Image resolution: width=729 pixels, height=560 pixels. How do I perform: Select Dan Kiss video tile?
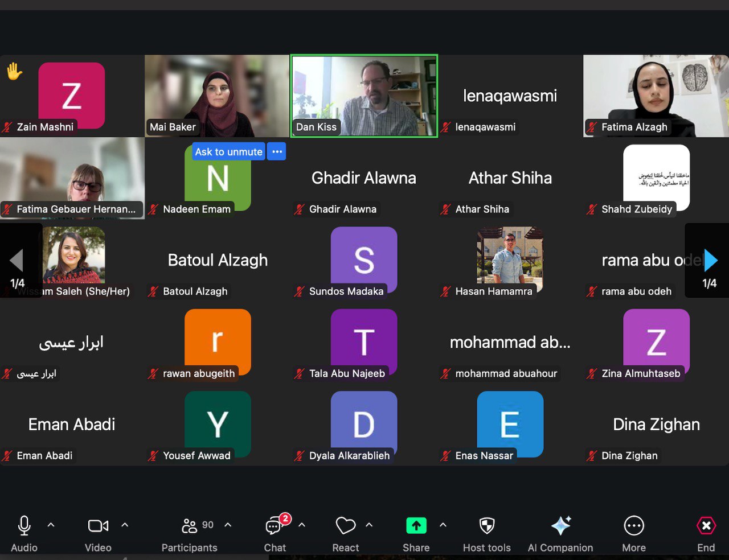[364, 96]
